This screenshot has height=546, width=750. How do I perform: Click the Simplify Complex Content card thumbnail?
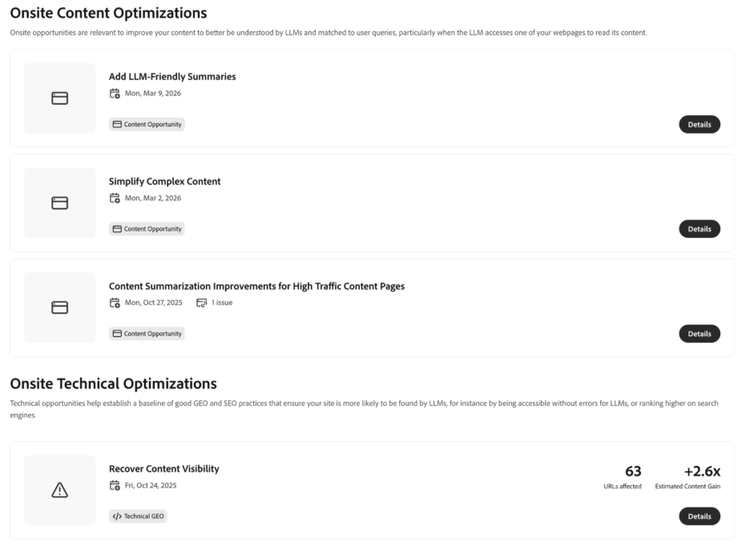click(x=60, y=203)
